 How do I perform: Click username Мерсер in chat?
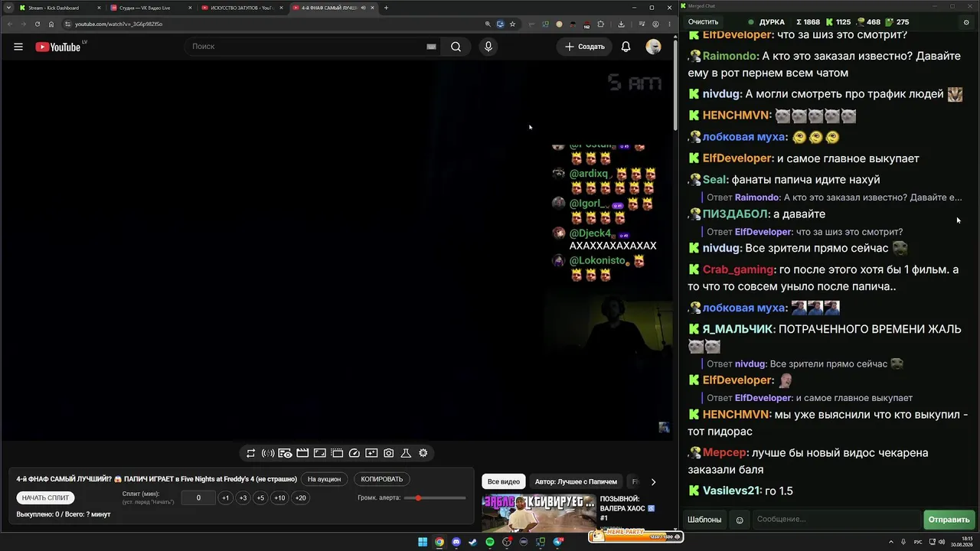[x=724, y=453]
